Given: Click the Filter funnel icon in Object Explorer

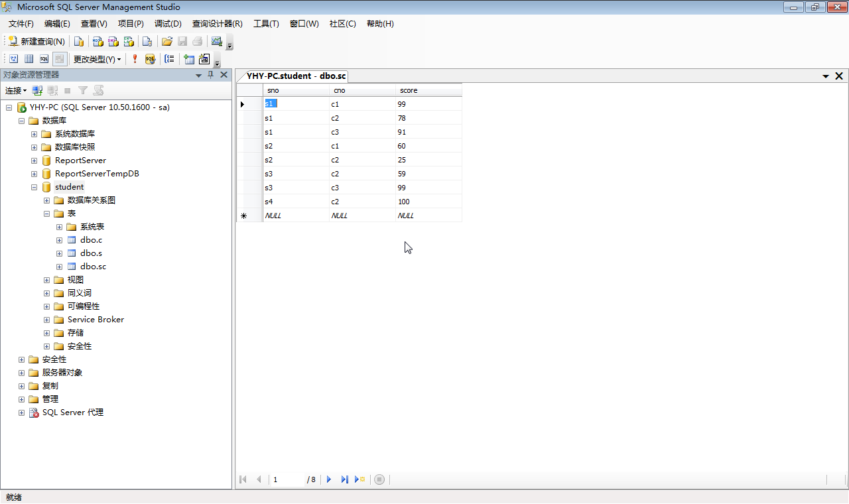Looking at the screenshot, I should coord(83,90).
